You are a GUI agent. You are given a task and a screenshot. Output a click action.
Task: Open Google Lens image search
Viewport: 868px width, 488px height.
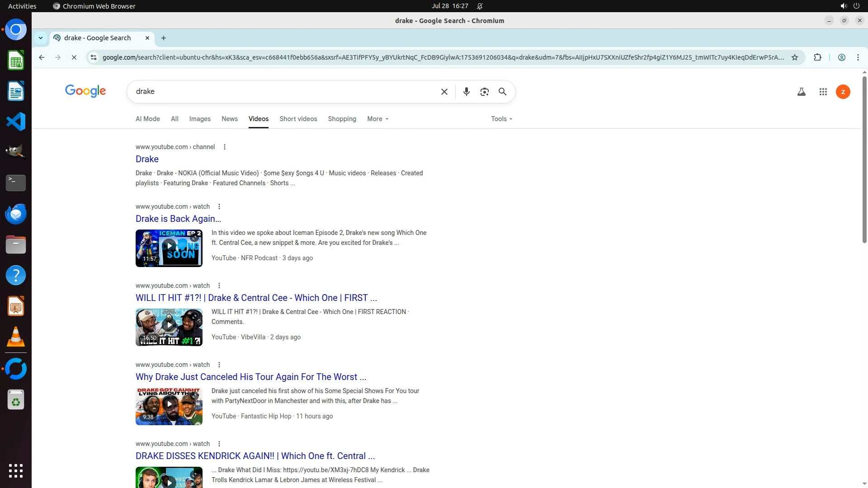coord(484,92)
